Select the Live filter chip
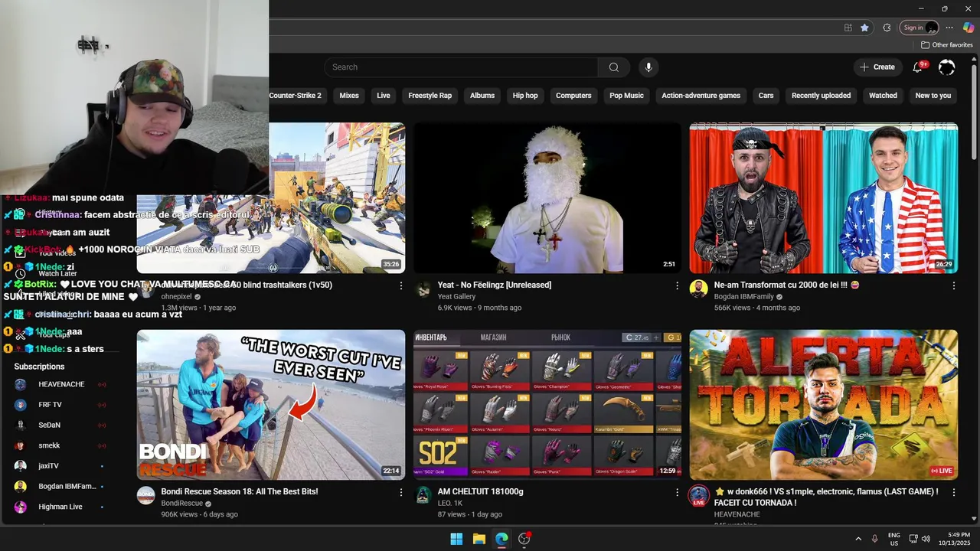The image size is (980, 551). click(x=384, y=96)
